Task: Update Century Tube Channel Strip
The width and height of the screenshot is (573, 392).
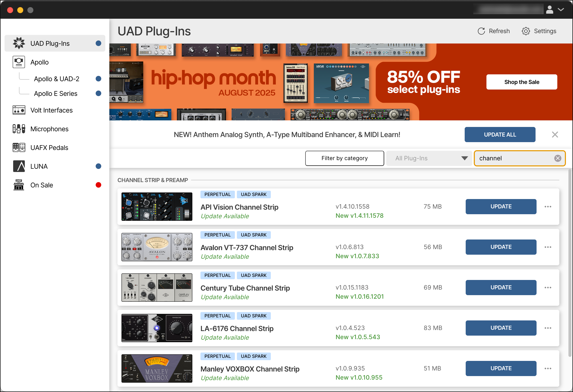Action: (x=501, y=288)
